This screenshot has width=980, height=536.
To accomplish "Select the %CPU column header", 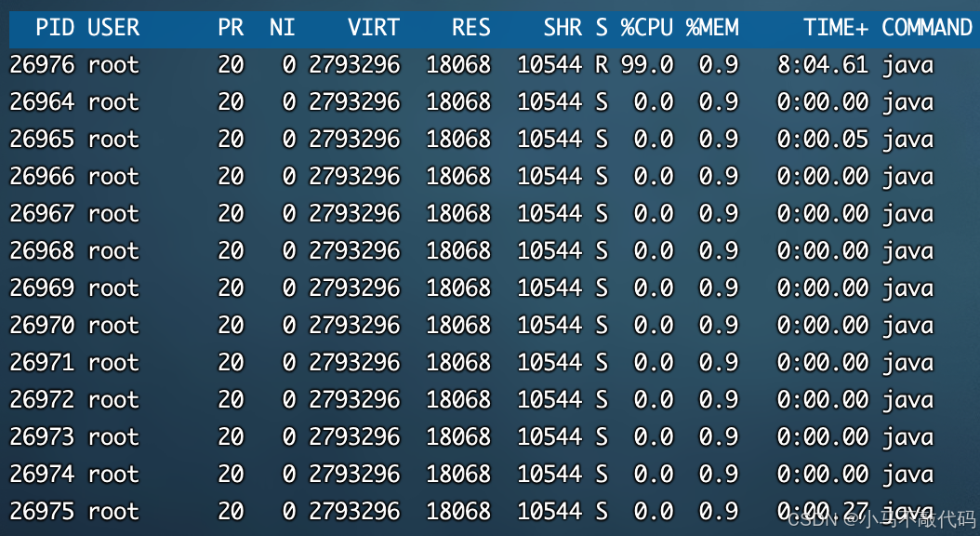I will (647, 28).
